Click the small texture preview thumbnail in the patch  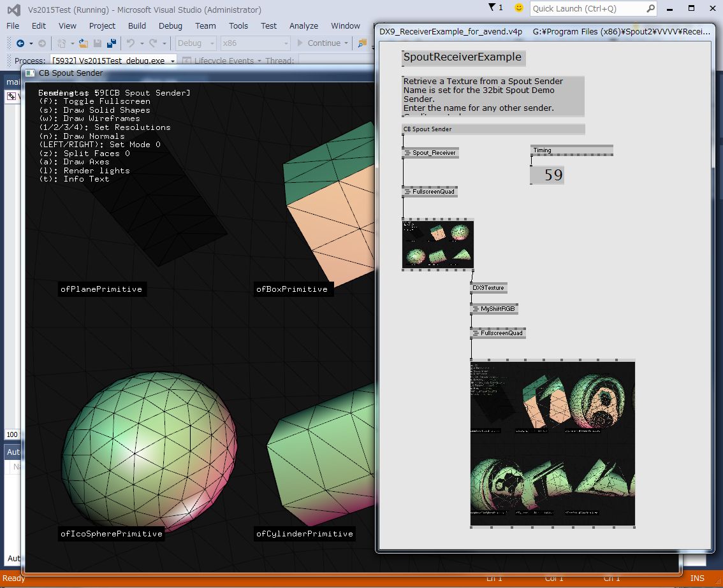tap(437, 245)
